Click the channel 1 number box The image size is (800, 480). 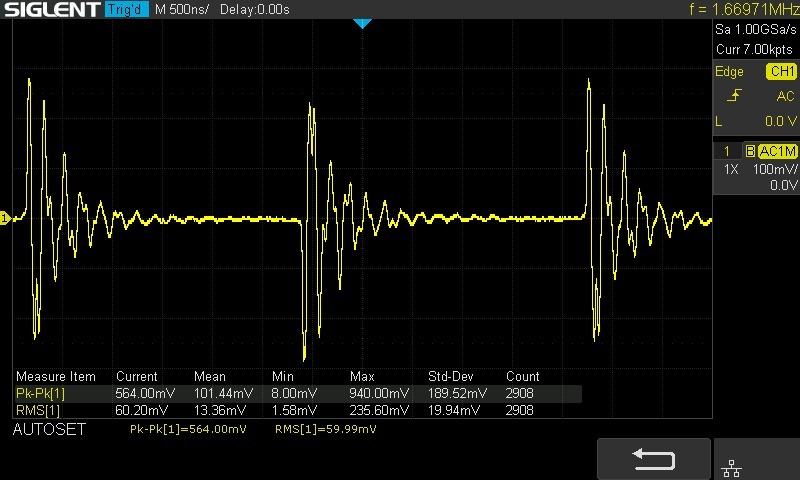[x=727, y=151]
